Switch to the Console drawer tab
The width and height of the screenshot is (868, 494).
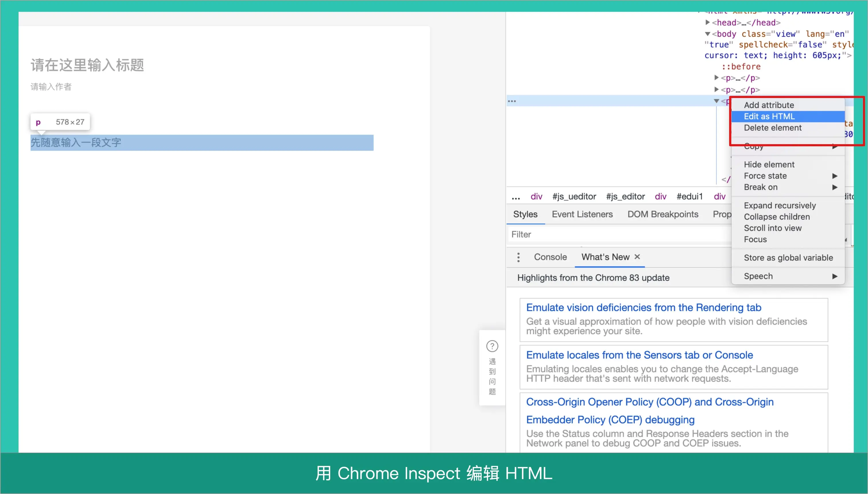coord(550,257)
